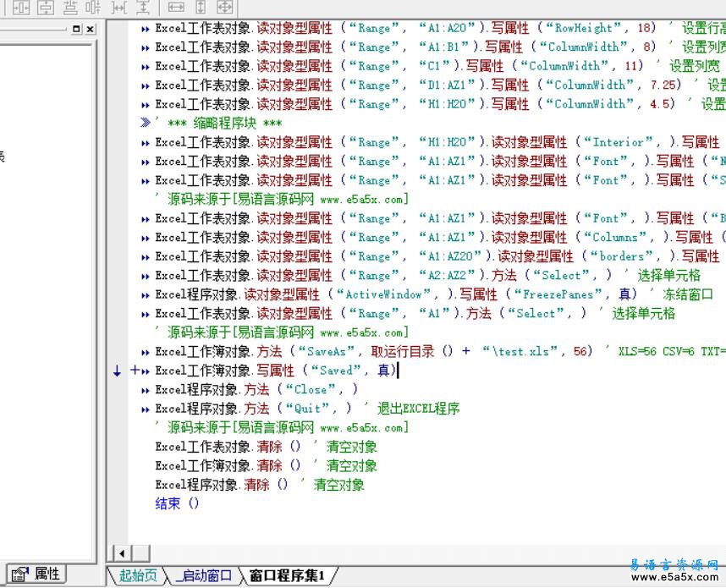Click the flow marker beside the Quit line
The height and width of the screenshot is (588, 726).
click(146, 409)
